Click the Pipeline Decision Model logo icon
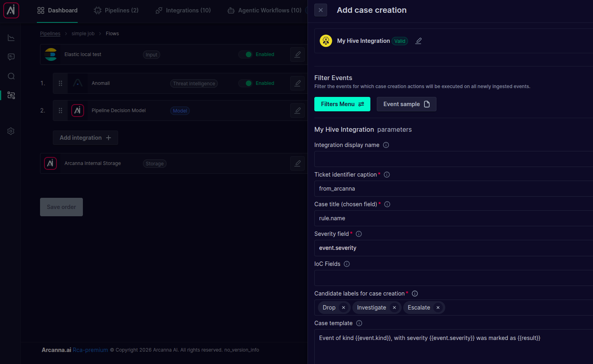The height and width of the screenshot is (364, 593). (x=78, y=111)
